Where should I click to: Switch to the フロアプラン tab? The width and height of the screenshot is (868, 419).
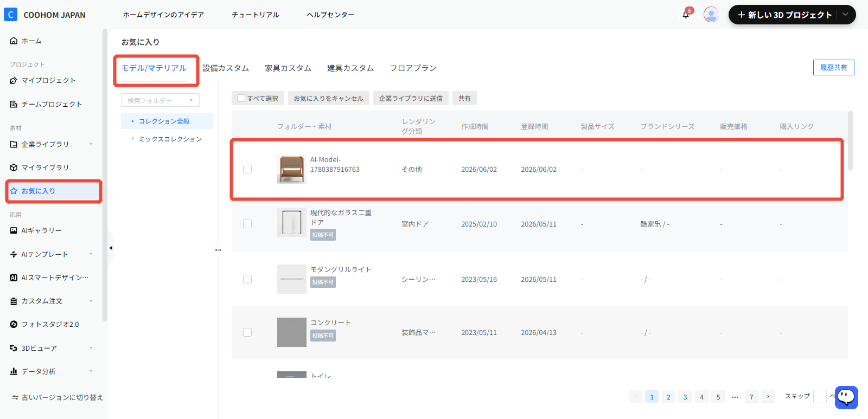[413, 68]
